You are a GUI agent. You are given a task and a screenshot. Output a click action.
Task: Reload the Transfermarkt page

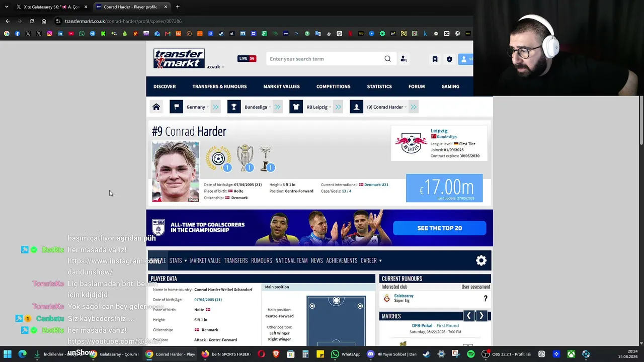pyautogui.click(x=32, y=21)
